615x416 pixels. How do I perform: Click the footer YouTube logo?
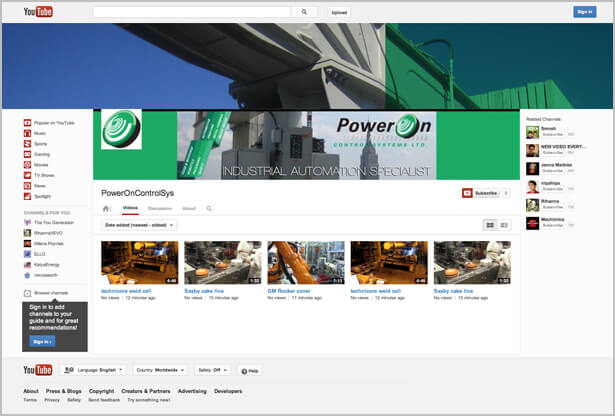pos(38,370)
